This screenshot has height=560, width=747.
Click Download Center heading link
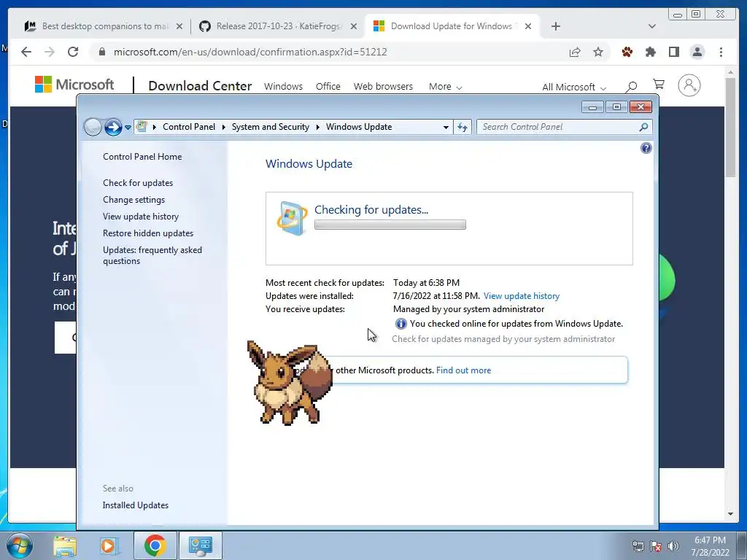point(200,86)
